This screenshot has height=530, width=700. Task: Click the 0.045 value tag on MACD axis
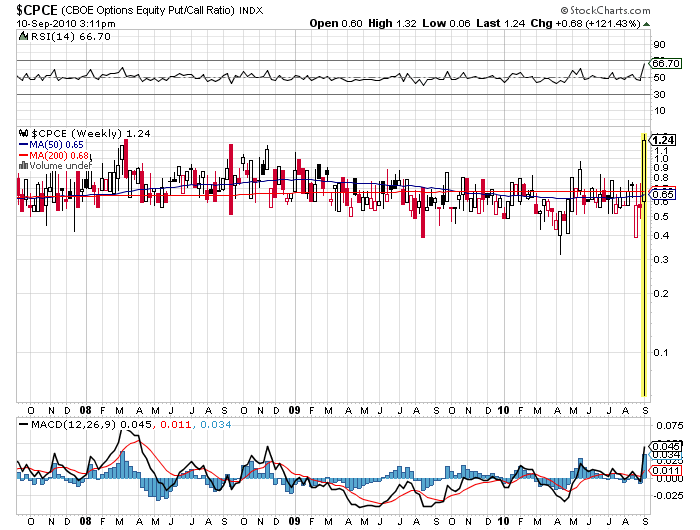(x=666, y=447)
